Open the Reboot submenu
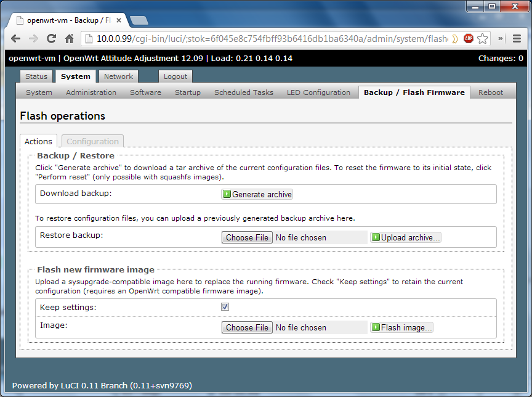The width and height of the screenshot is (532, 397). coord(491,92)
